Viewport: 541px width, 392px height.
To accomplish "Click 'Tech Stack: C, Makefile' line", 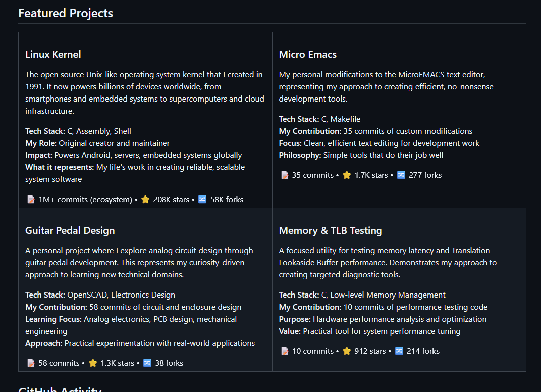I will (x=319, y=119).
